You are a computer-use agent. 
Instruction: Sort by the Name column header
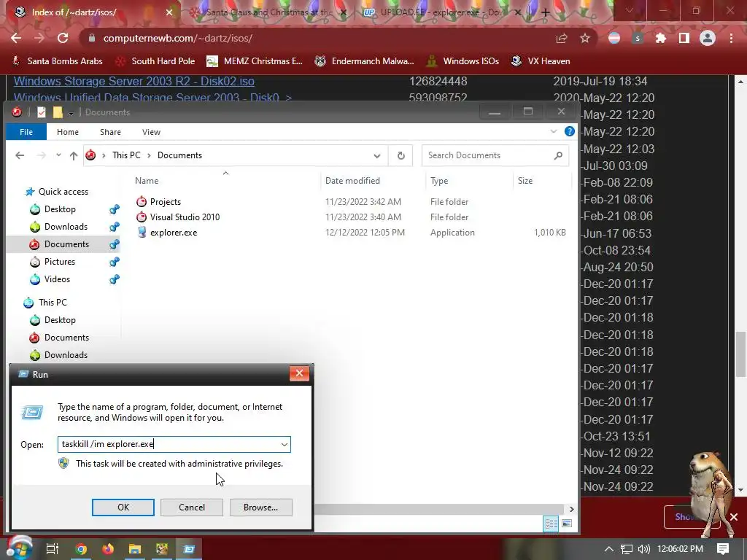coord(146,181)
